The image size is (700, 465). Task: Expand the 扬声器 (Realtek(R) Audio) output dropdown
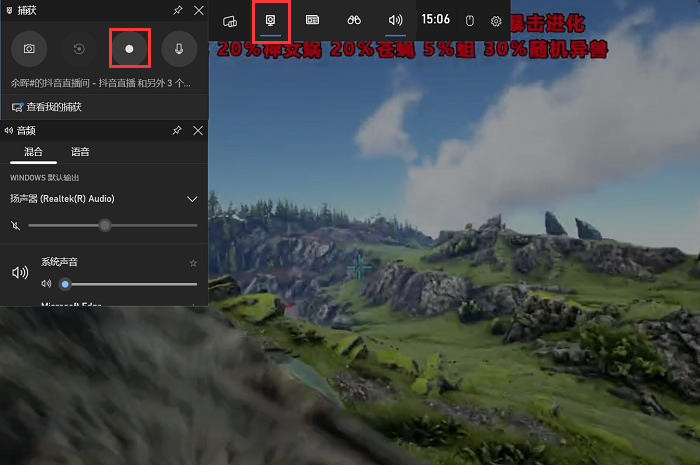(192, 199)
